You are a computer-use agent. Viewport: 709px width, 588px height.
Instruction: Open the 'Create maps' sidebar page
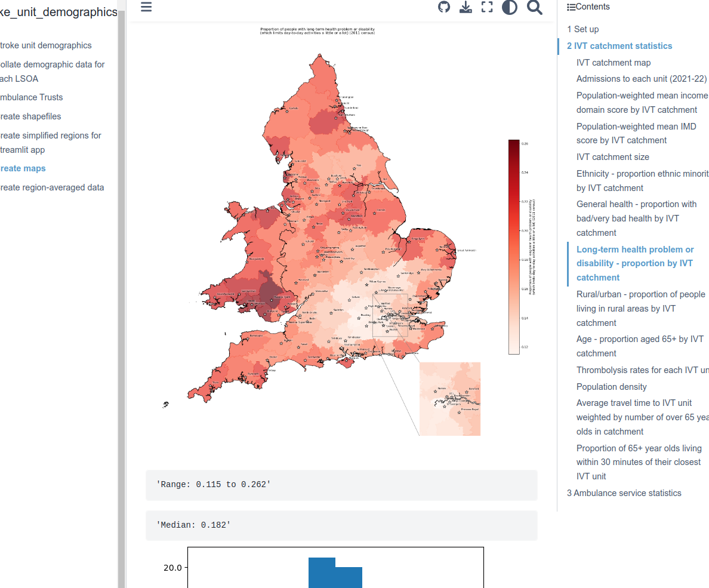click(23, 168)
